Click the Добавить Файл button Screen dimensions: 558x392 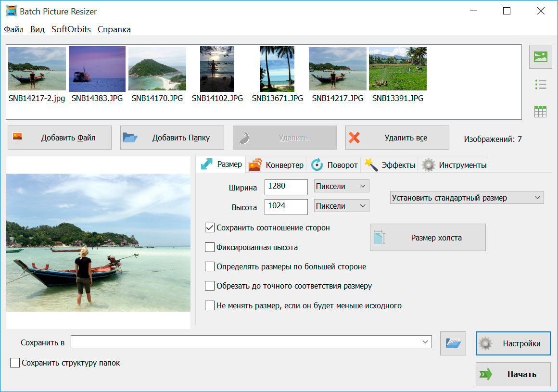(59, 137)
